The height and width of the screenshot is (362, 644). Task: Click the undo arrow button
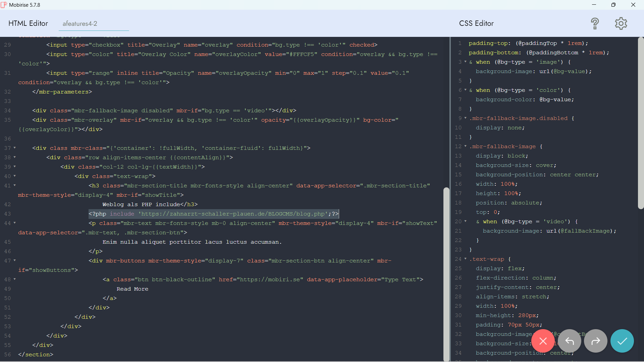pyautogui.click(x=570, y=341)
